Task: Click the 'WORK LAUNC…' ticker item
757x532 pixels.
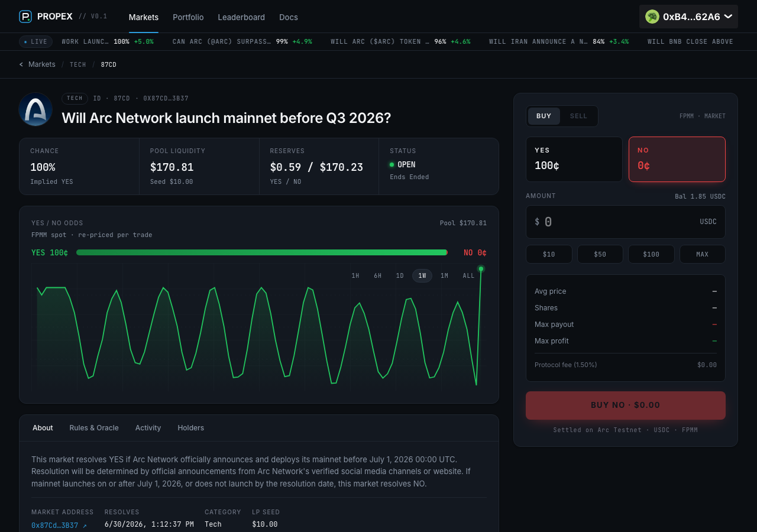Action: (108, 42)
